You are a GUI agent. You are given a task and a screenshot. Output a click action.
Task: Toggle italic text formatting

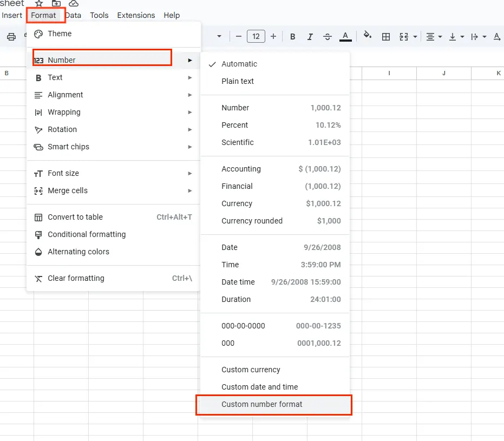(x=310, y=37)
